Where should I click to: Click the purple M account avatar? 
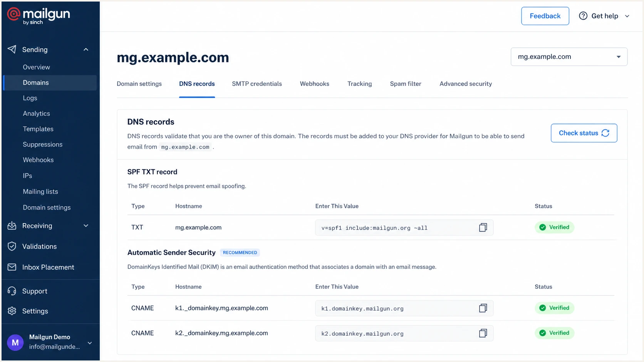pos(15,342)
